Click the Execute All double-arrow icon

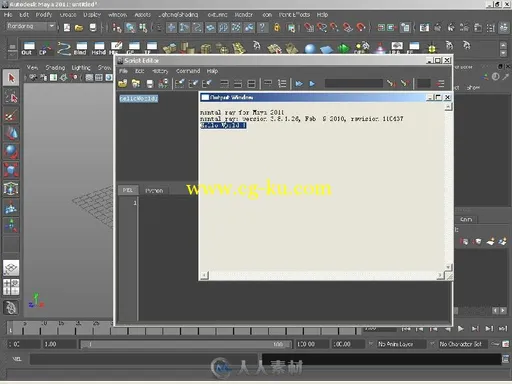[x=299, y=83]
